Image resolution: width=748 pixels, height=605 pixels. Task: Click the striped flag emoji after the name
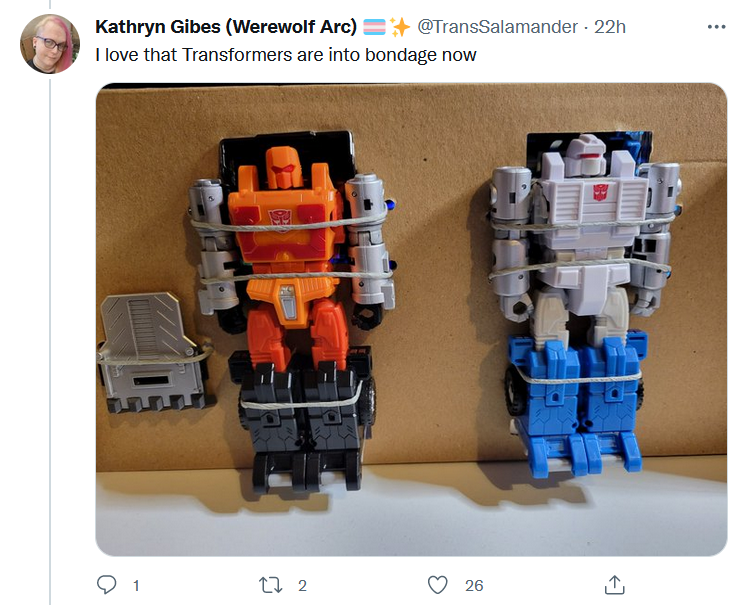point(374,27)
